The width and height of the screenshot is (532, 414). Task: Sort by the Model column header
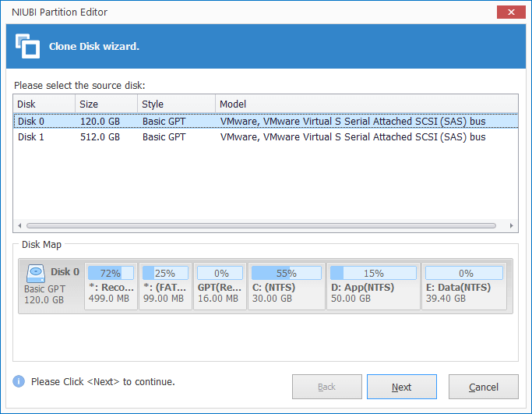coord(367,104)
